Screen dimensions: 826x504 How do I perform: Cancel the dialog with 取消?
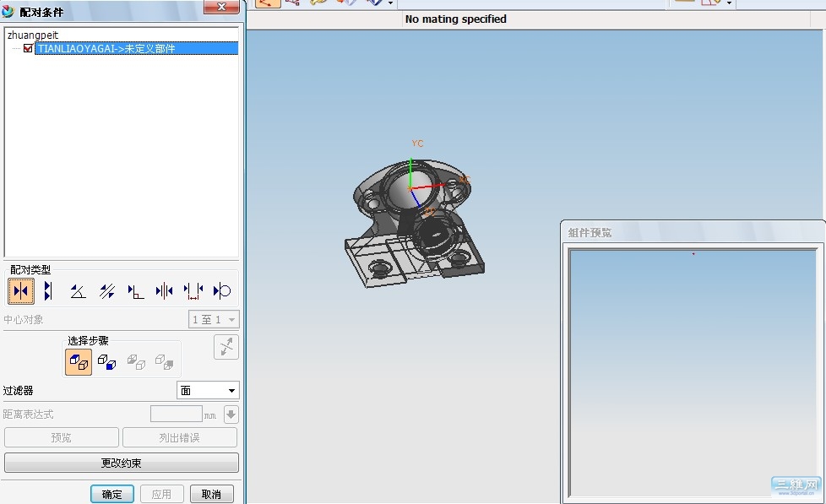pyautogui.click(x=211, y=494)
